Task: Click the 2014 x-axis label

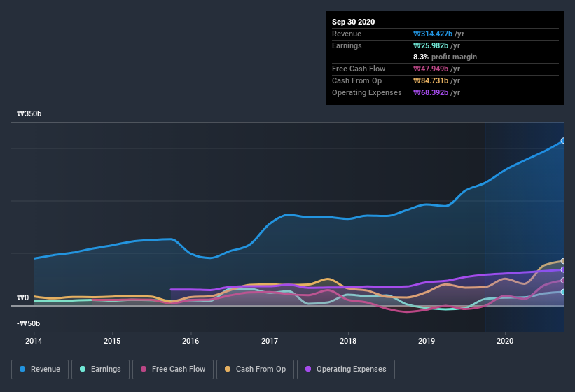Action: (34, 341)
